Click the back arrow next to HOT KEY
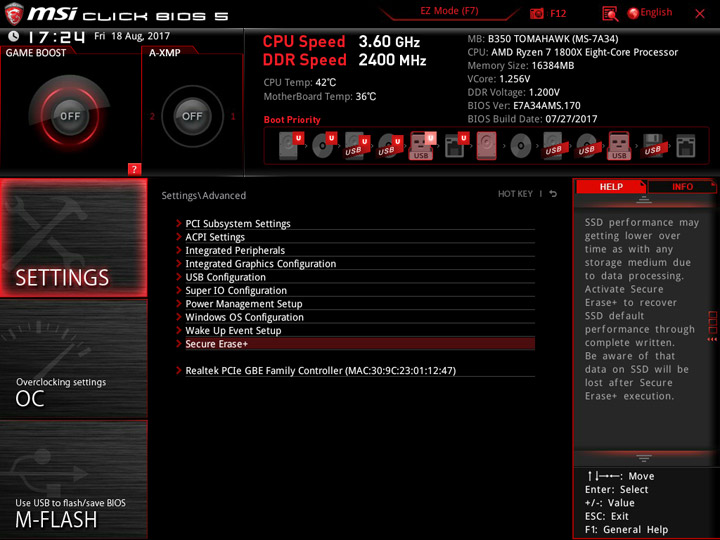720x540 pixels. (553, 194)
